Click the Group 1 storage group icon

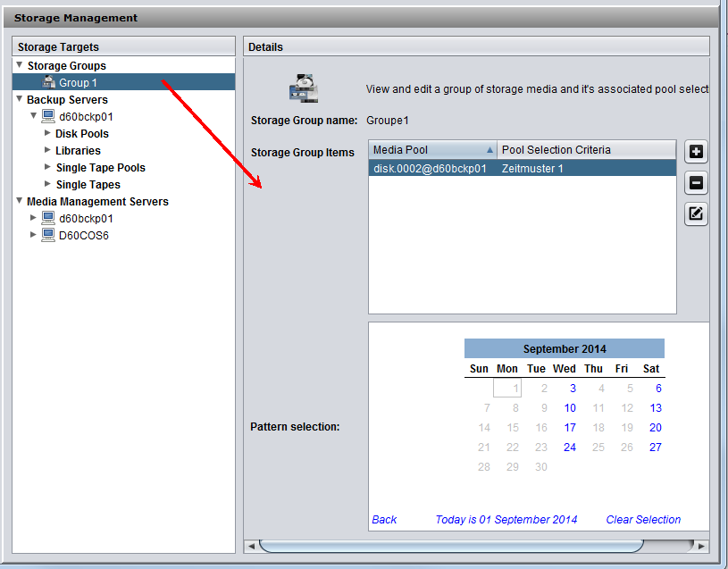click(x=48, y=82)
